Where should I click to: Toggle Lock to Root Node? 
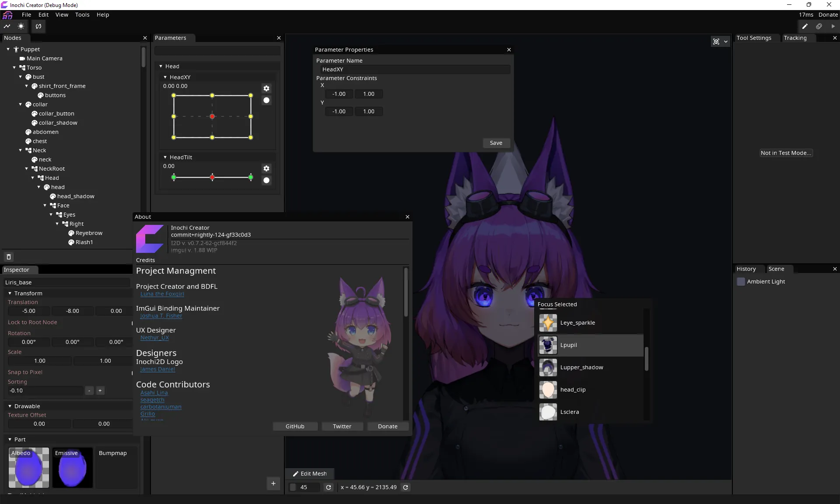(x=132, y=323)
